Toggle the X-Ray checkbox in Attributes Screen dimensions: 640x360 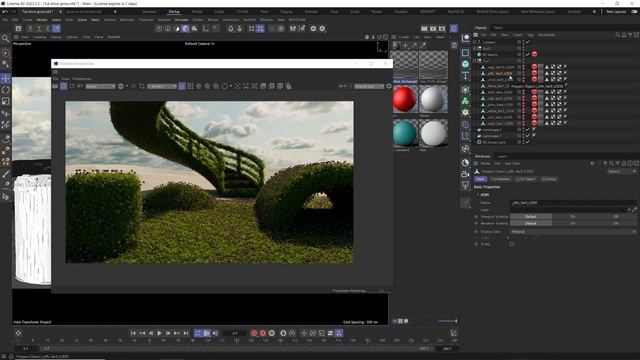(511, 244)
